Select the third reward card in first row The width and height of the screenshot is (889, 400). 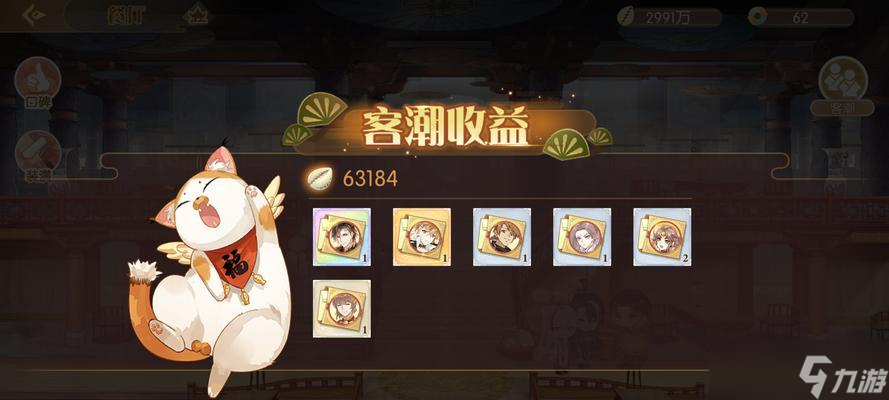pos(502,237)
